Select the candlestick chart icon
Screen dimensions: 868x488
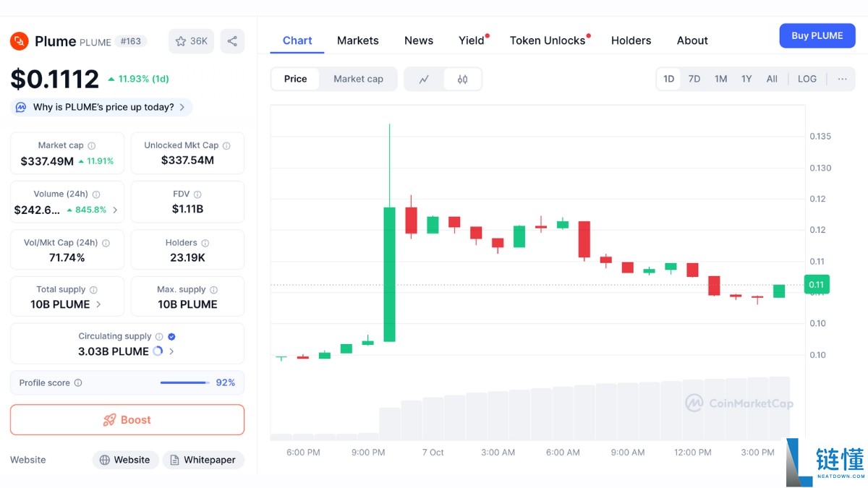click(x=462, y=80)
